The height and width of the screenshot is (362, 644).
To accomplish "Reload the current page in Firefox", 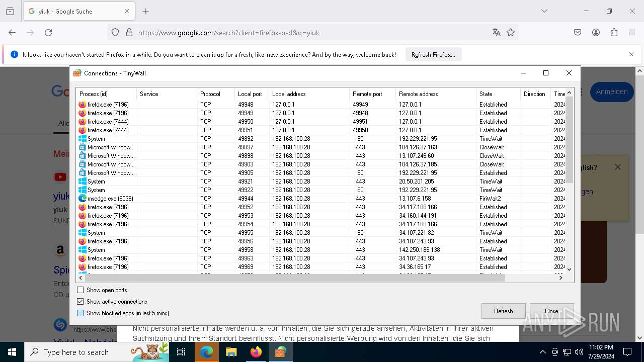I will (48, 33).
